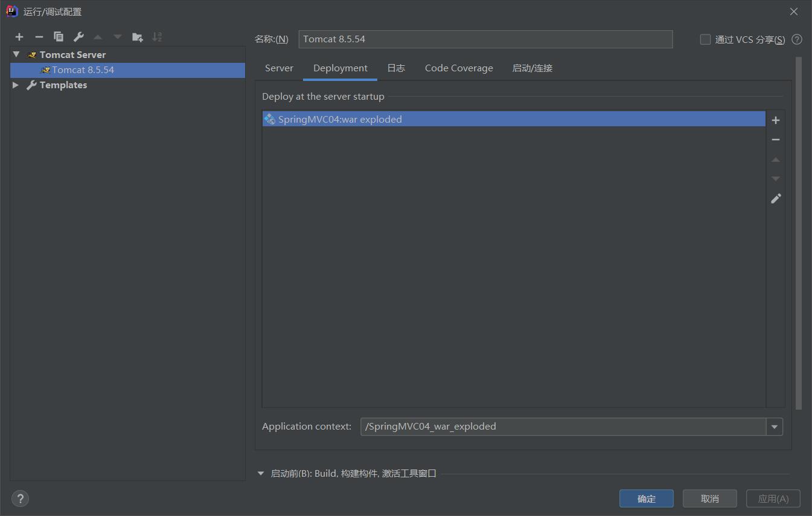The image size is (812, 516).
Task: Switch to the Server tab
Action: click(x=279, y=68)
